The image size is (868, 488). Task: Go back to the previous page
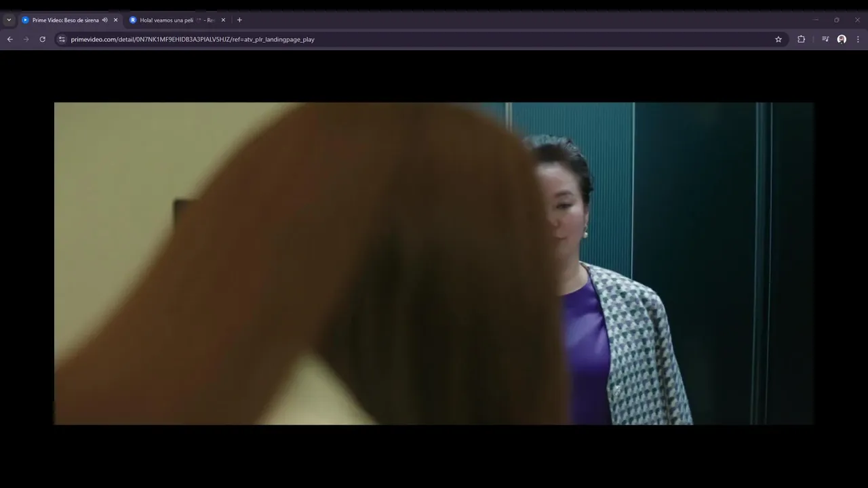9,39
